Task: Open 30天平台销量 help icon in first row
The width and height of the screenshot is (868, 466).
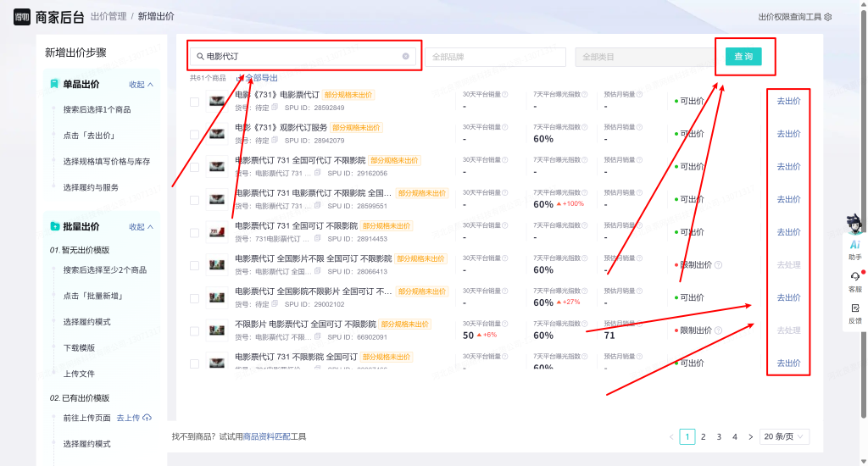Action: pyautogui.click(x=505, y=95)
